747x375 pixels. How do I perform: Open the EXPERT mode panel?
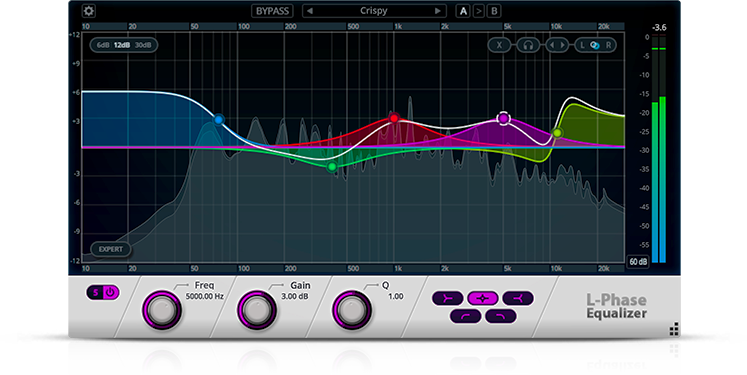[111, 249]
